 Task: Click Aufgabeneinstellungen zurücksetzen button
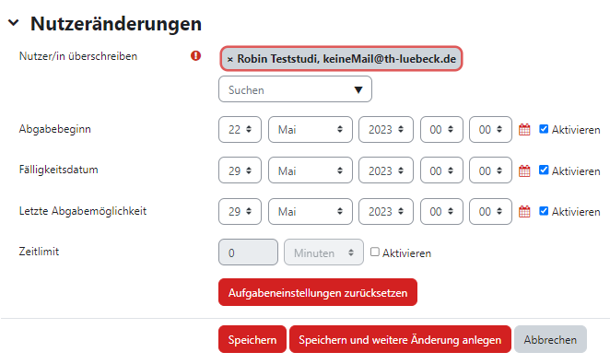click(318, 292)
